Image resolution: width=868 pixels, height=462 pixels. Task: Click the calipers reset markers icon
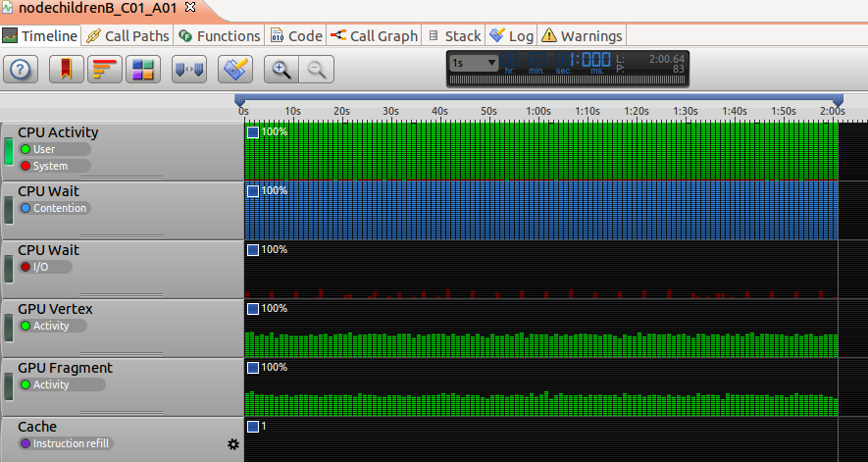click(188, 69)
